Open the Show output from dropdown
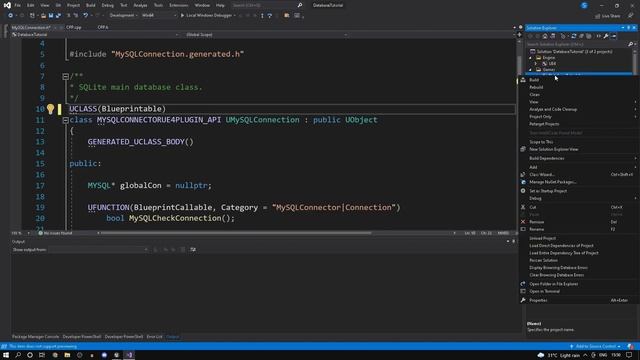 tap(98, 249)
